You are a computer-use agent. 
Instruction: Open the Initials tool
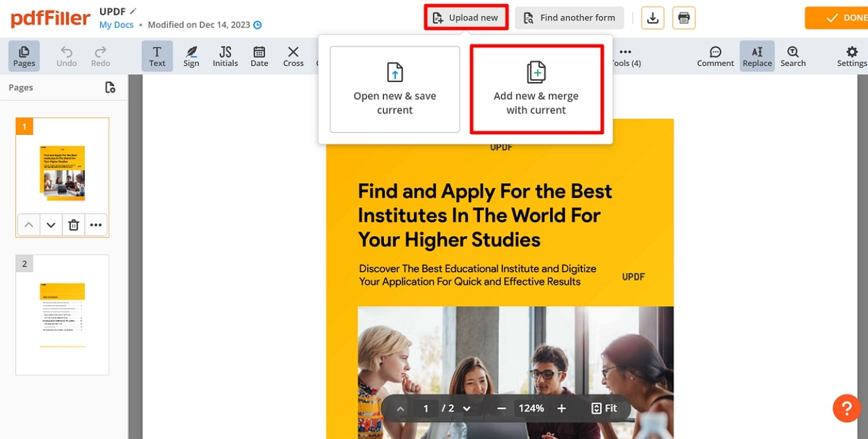225,55
